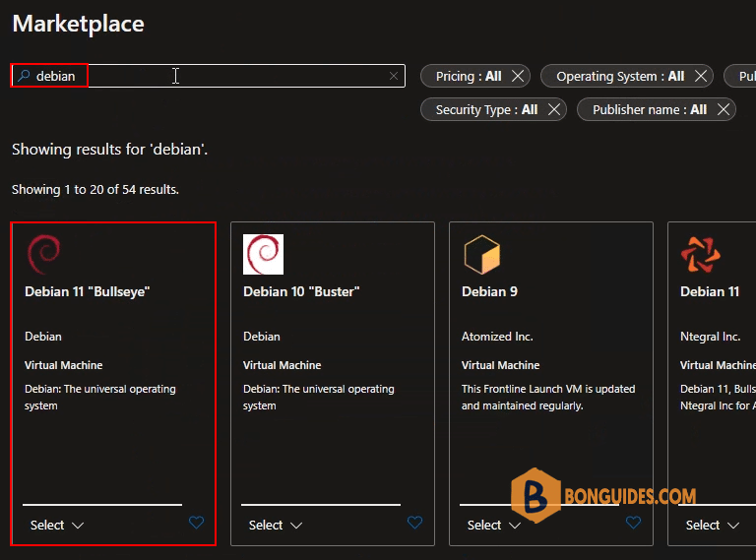This screenshot has width=756, height=560.
Task: Focus the Marketplace search field
Action: tap(209, 76)
